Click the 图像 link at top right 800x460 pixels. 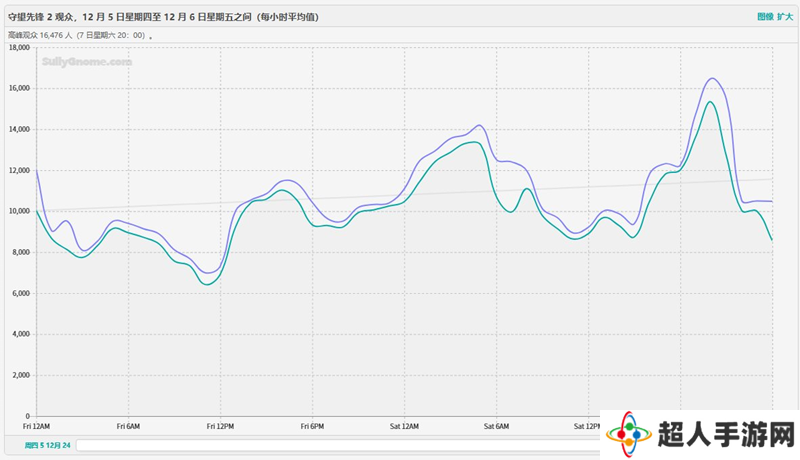pos(765,17)
